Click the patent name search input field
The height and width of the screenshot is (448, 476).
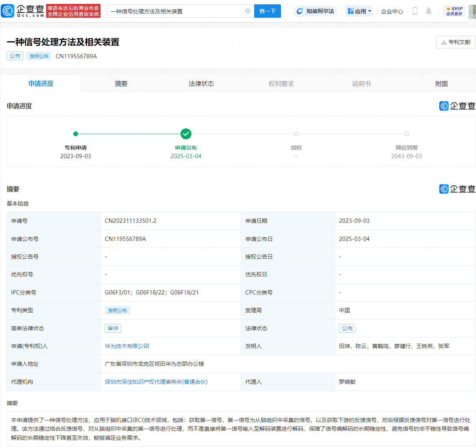(175, 11)
